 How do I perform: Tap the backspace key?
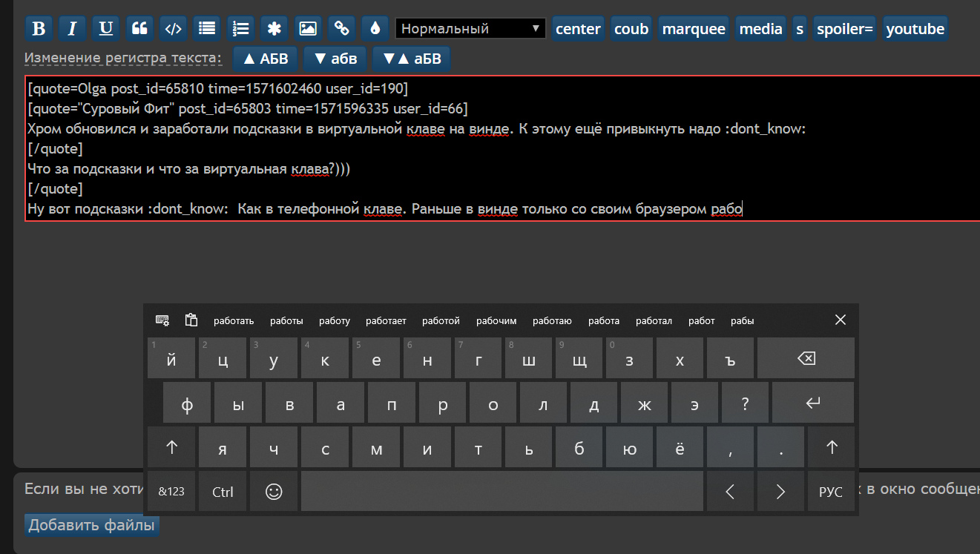point(806,358)
